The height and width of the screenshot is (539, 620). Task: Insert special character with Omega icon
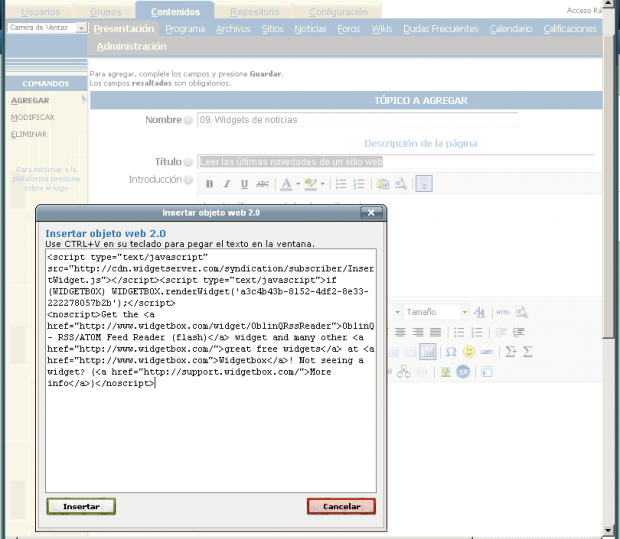pos(451,352)
